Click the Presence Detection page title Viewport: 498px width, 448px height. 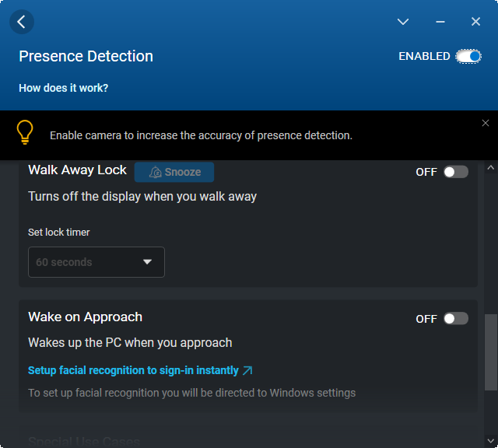click(x=86, y=56)
